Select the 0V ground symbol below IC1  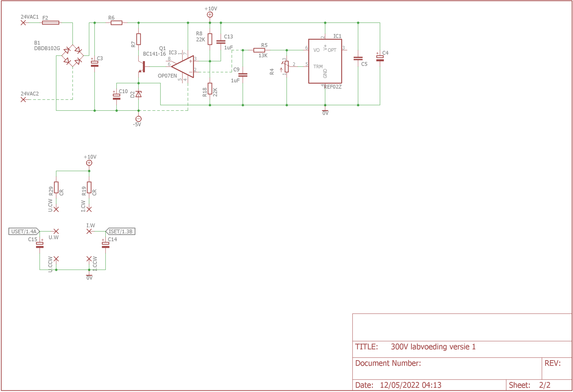(325, 111)
